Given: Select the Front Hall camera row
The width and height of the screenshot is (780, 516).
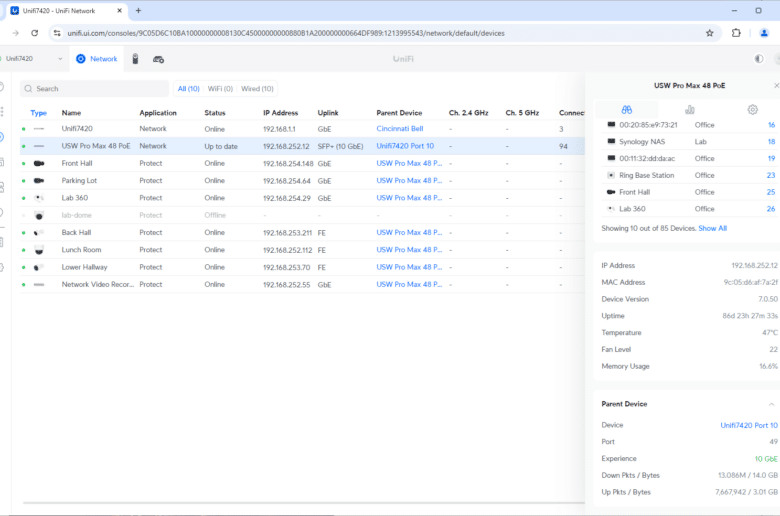Looking at the screenshot, I should [x=302, y=163].
